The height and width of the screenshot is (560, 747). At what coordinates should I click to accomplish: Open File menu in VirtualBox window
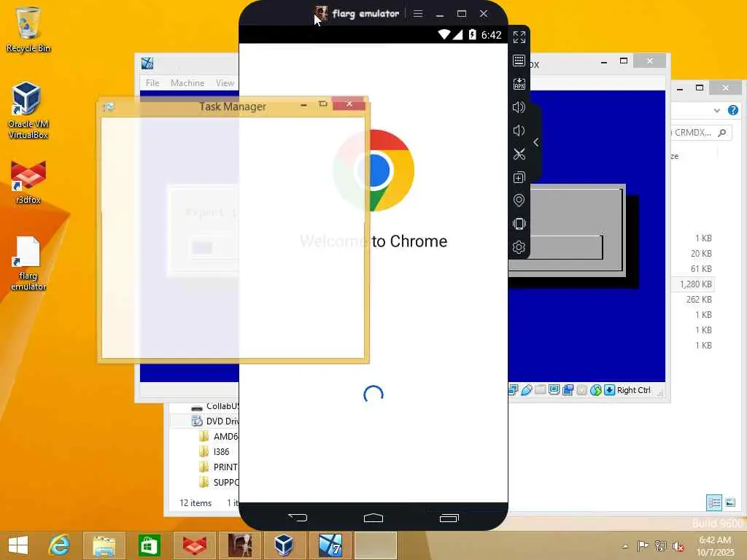click(152, 83)
